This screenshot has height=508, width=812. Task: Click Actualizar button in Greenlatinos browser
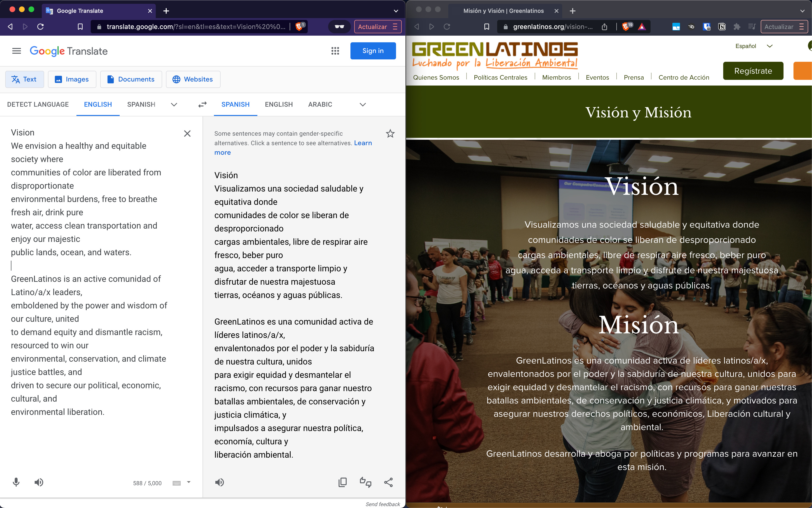[x=784, y=27]
